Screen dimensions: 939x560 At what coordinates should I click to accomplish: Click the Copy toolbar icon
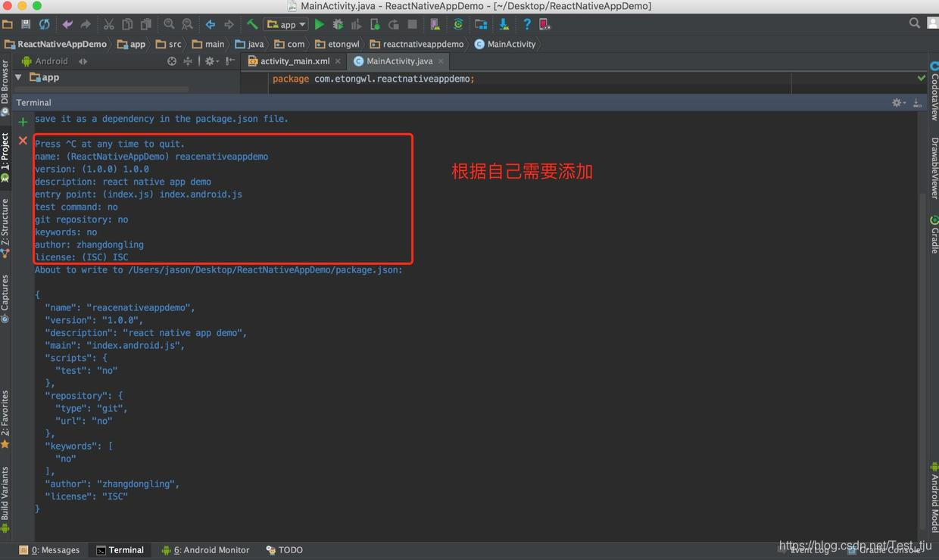click(x=127, y=24)
